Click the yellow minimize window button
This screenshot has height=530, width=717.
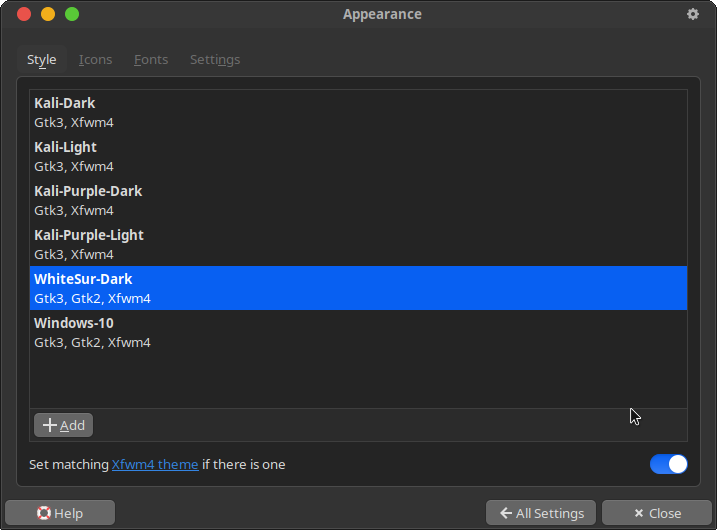(x=48, y=14)
